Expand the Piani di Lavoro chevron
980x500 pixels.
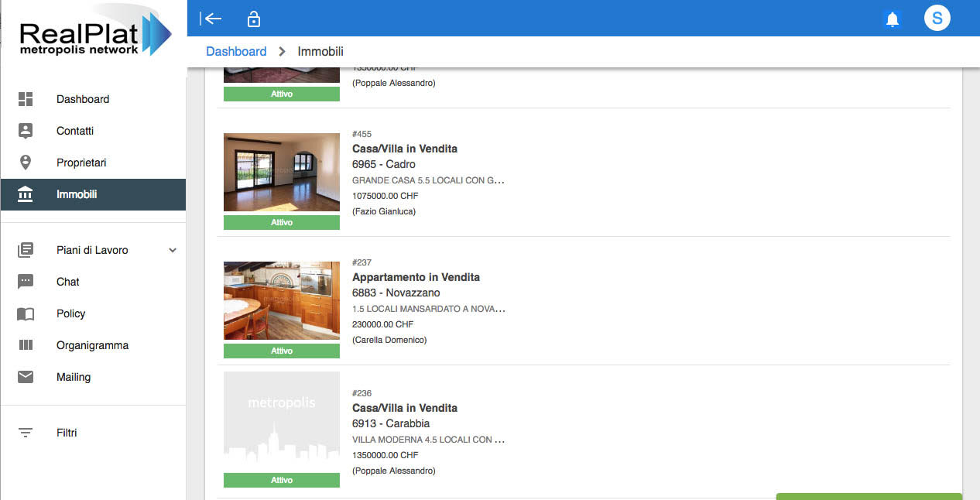pyautogui.click(x=173, y=250)
